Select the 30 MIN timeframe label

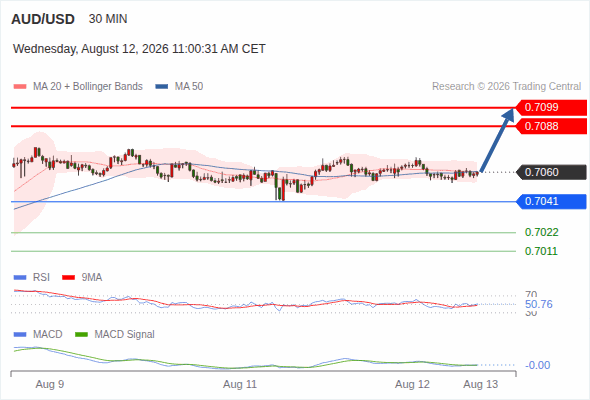[x=108, y=19]
